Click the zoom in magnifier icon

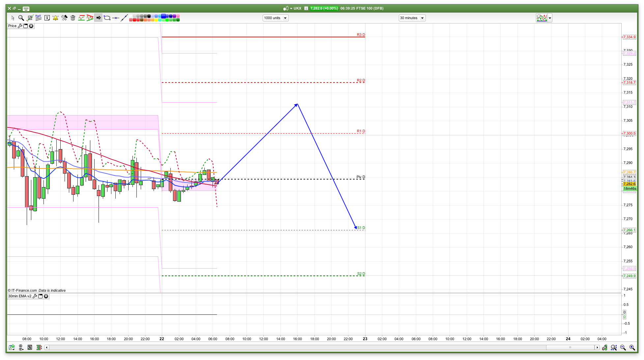(x=632, y=347)
